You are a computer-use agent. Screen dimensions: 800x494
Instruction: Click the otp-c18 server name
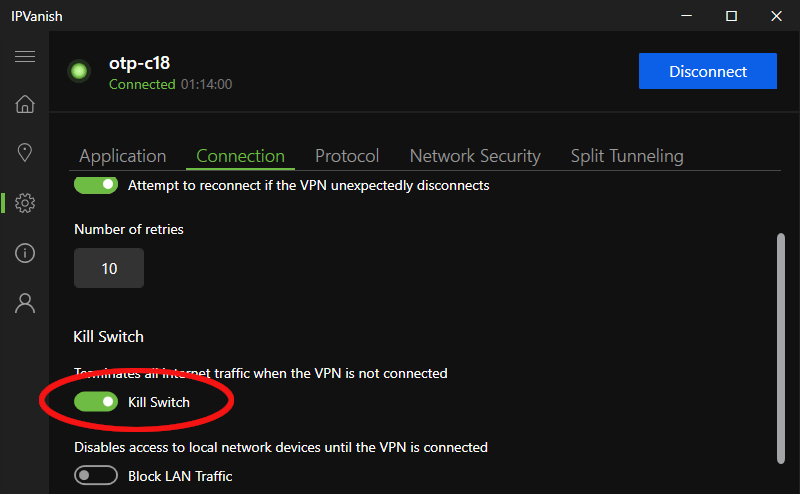[139, 63]
